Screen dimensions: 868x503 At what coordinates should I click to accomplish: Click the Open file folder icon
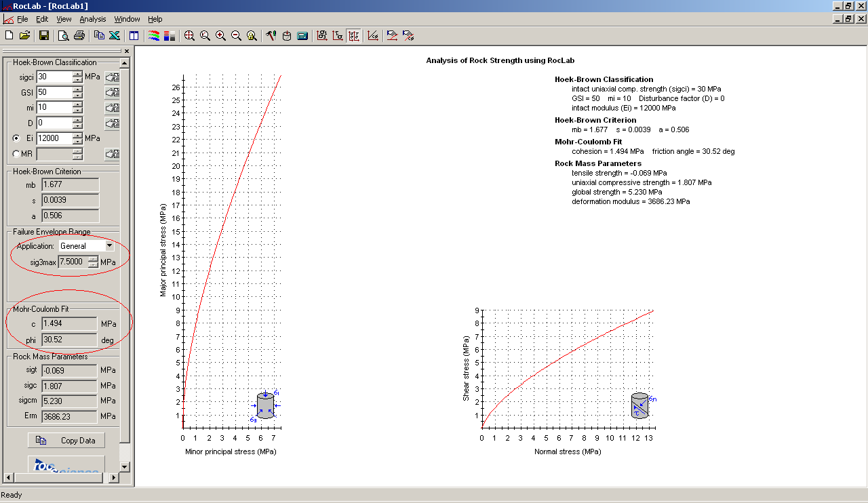click(x=25, y=36)
